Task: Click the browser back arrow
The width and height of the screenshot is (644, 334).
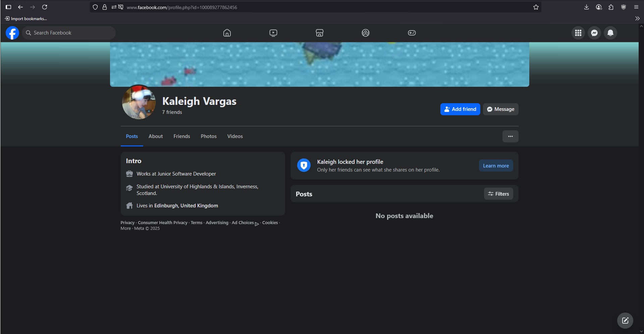Action: (20, 7)
